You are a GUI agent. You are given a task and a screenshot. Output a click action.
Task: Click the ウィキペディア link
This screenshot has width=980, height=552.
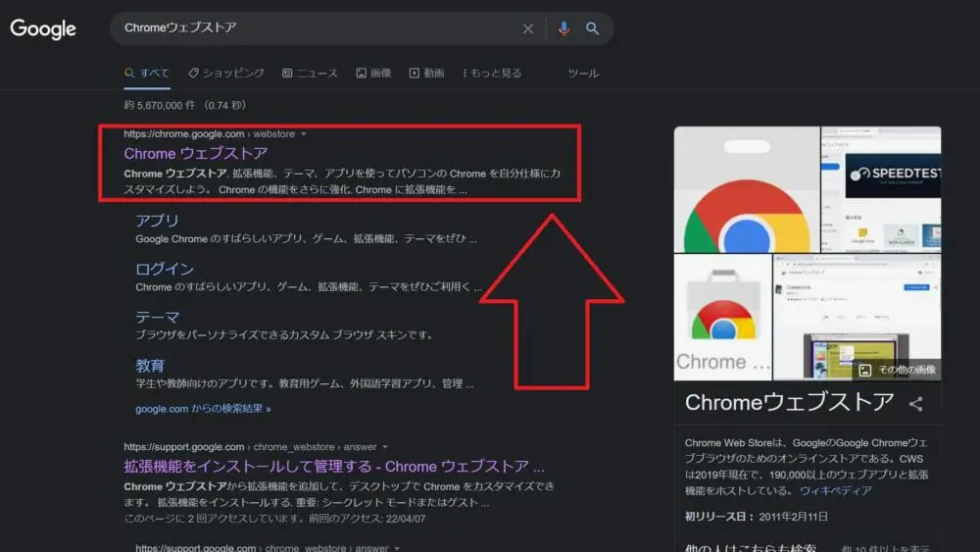(x=835, y=490)
